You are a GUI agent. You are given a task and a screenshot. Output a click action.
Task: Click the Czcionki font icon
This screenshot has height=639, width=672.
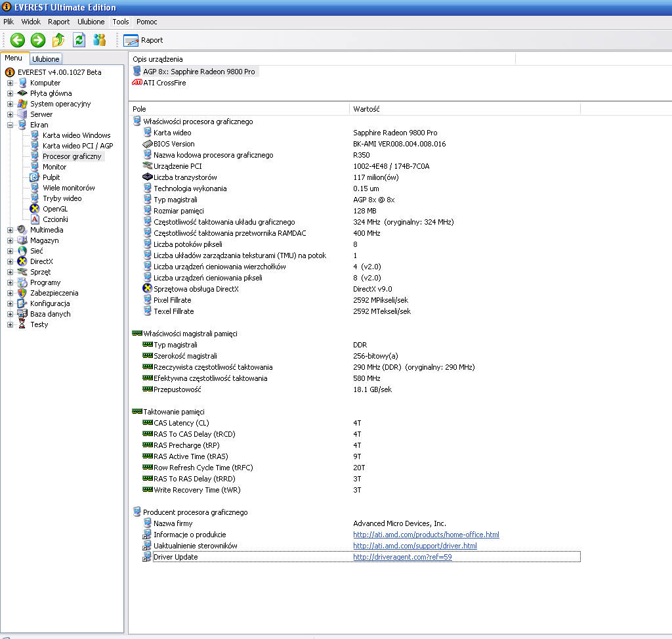pyautogui.click(x=34, y=219)
